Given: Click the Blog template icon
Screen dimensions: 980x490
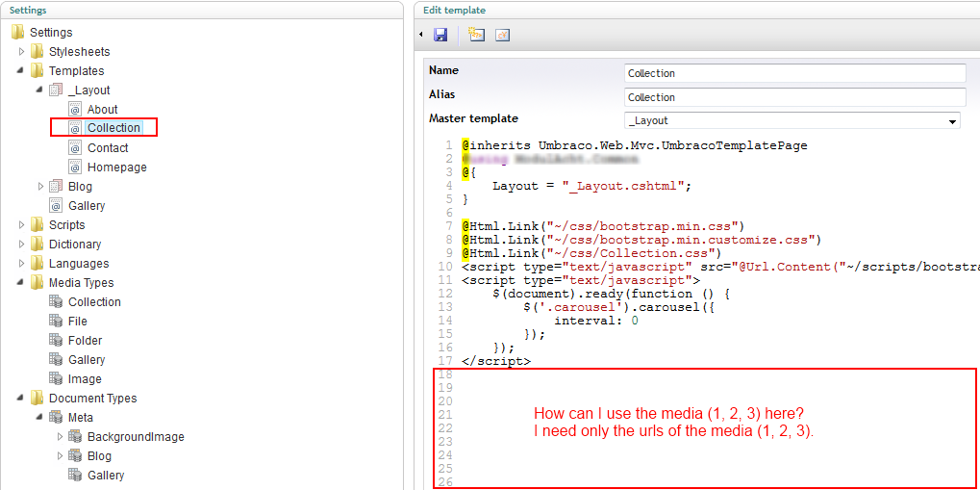Looking at the screenshot, I should coord(56,187).
